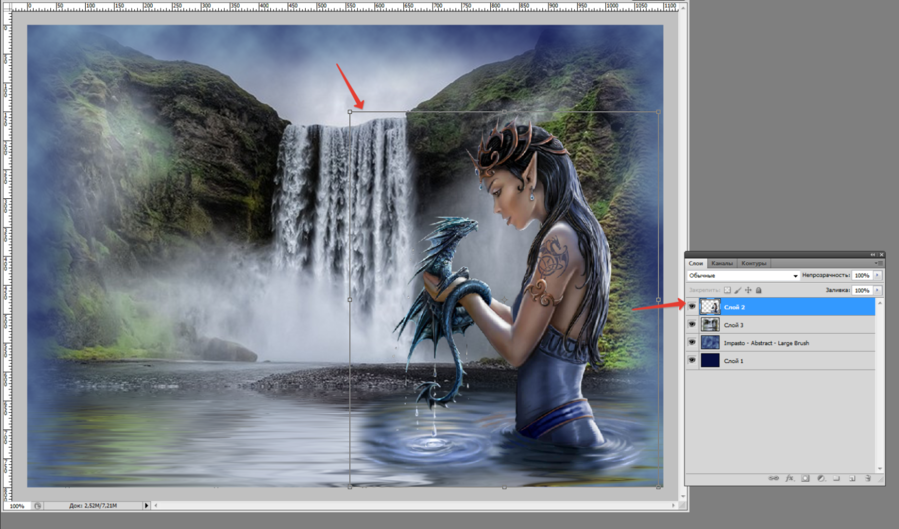Create a new layer icon
899x529 pixels.
click(852, 478)
